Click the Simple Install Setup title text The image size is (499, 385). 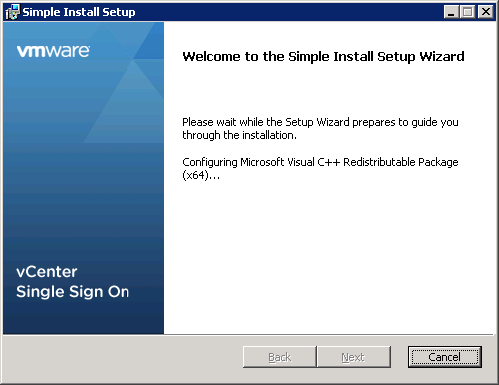(x=79, y=12)
